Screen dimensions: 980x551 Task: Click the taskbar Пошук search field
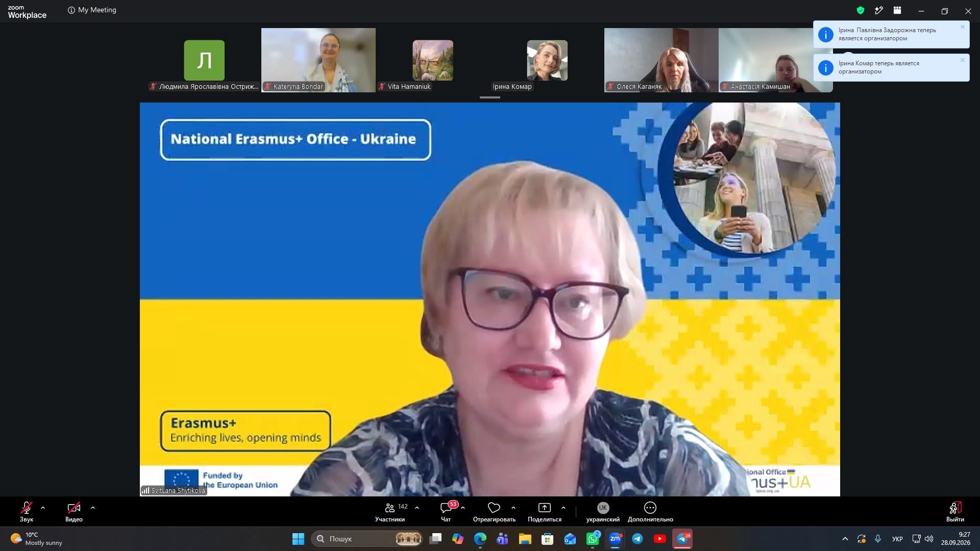point(367,539)
